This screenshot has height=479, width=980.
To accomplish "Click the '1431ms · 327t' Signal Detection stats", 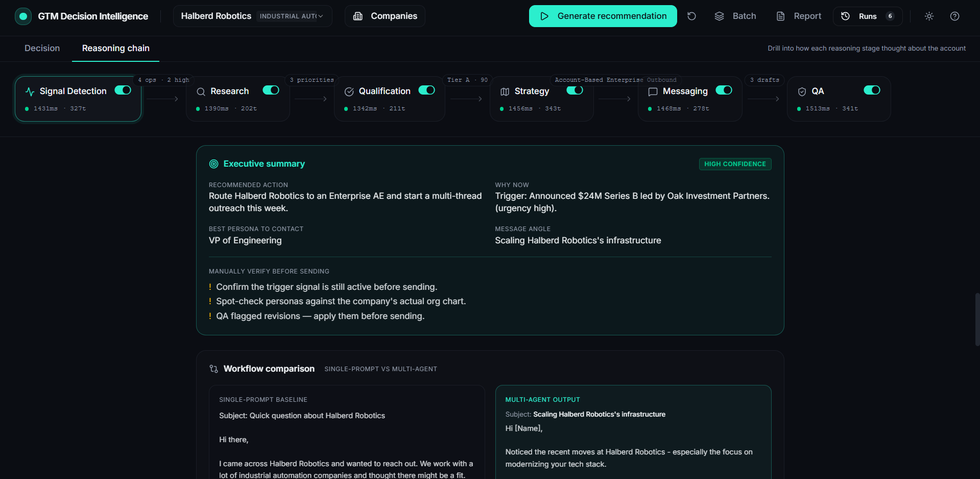I will [x=60, y=109].
